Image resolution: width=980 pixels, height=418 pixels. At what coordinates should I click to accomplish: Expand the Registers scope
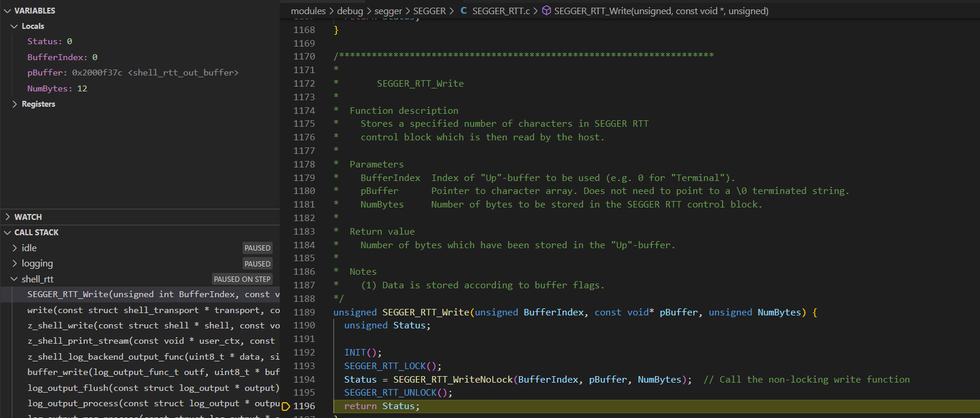point(14,104)
